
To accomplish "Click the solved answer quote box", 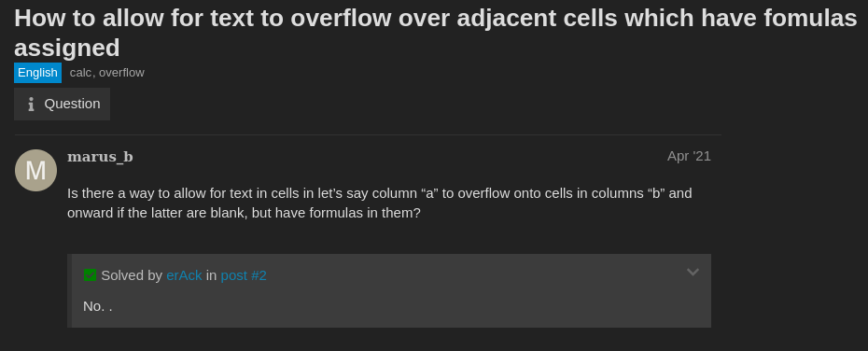I will point(389,290).
